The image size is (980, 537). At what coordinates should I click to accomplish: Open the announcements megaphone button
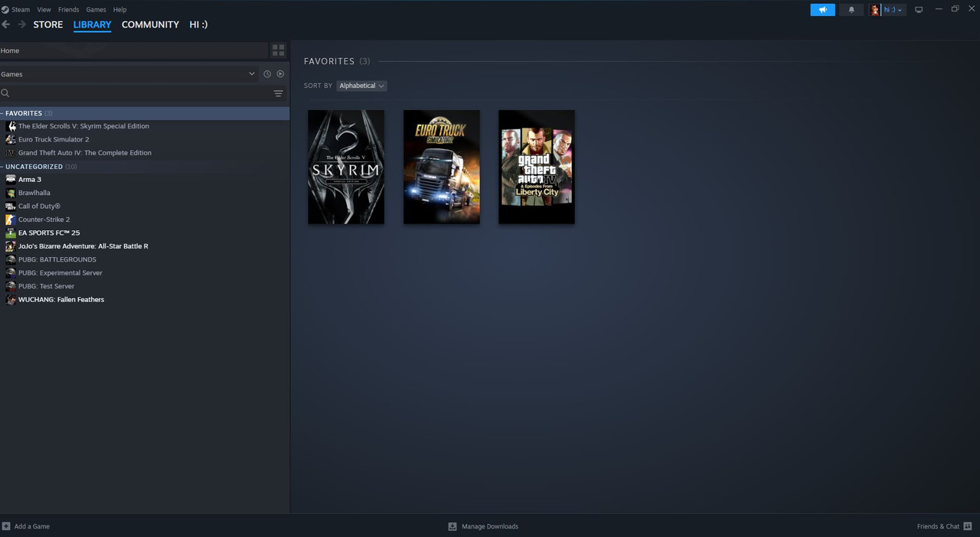tap(822, 10)
